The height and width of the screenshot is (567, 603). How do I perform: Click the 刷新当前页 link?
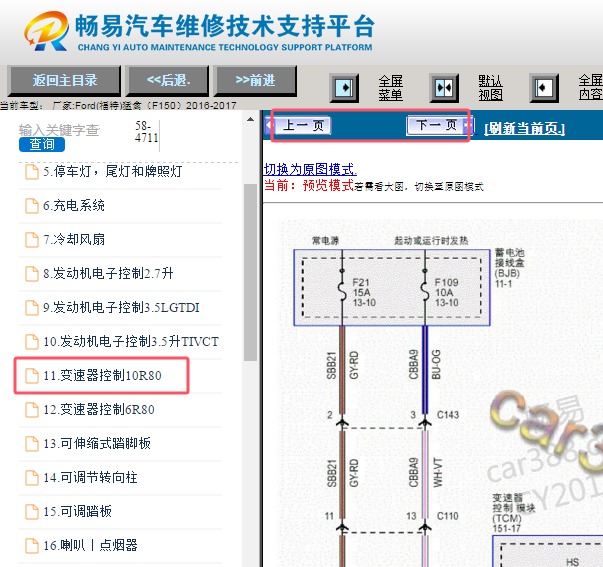point(525,128)
